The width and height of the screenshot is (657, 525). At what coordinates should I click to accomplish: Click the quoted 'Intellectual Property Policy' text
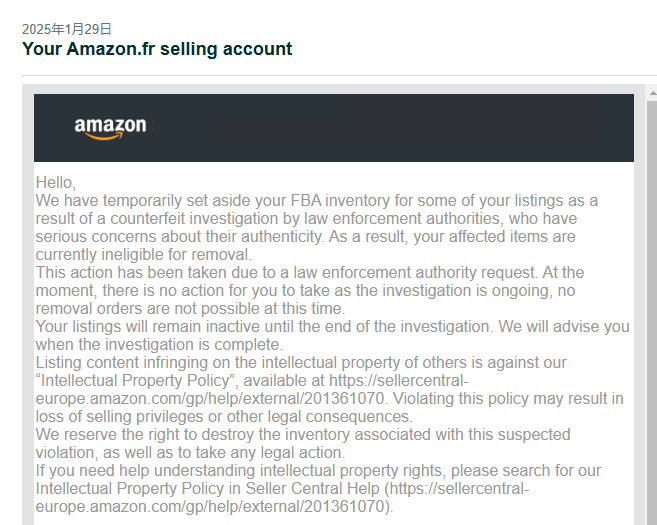135,380
